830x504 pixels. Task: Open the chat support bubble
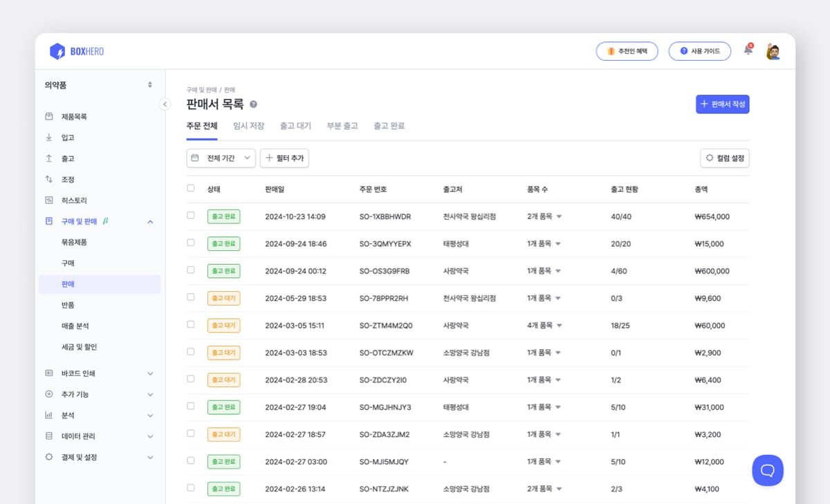tap(767, 470)
